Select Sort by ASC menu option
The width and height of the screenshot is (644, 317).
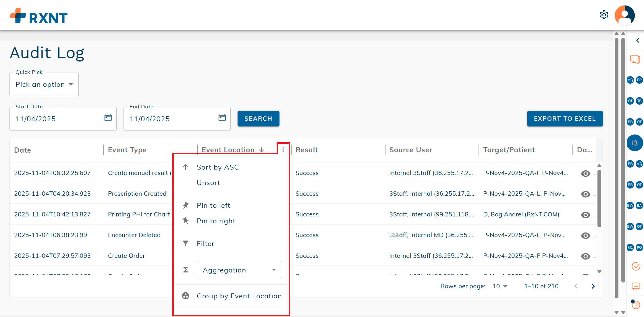[x=217, y=167]
